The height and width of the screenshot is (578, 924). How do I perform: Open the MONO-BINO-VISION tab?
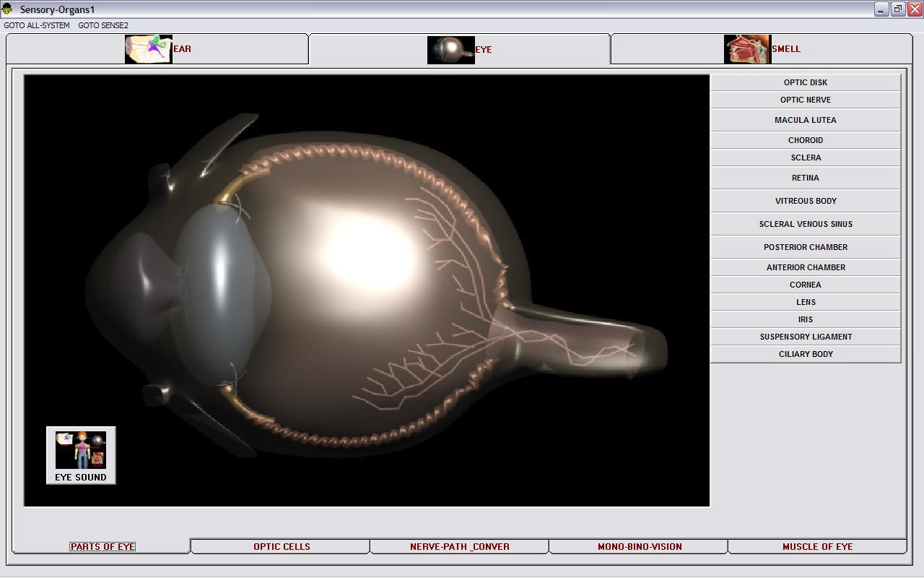pyautogui.click(x=638, y=546)
